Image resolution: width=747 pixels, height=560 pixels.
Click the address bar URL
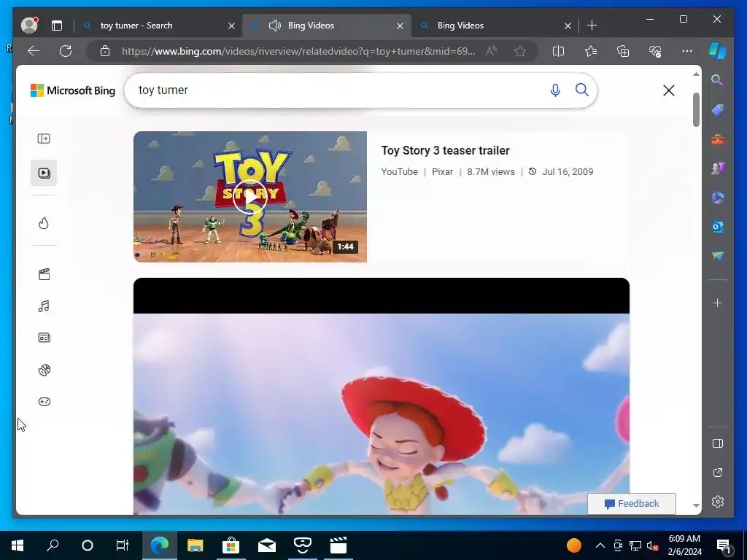point(298,51)
